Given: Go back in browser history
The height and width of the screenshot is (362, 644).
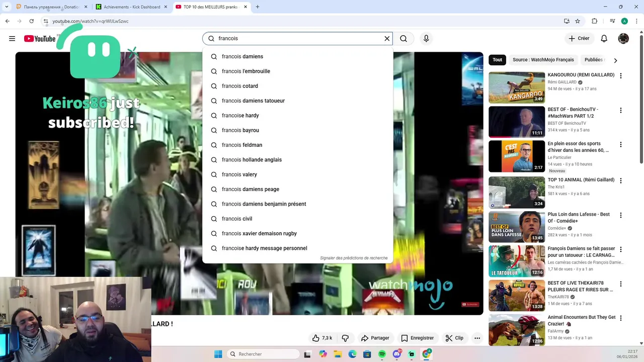Looking at the screenshot, I should coord(7,21).
